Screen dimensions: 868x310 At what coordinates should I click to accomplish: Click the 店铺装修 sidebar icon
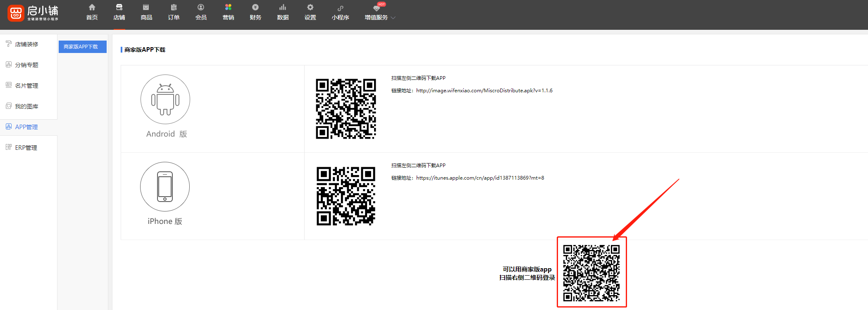(9, 44)
